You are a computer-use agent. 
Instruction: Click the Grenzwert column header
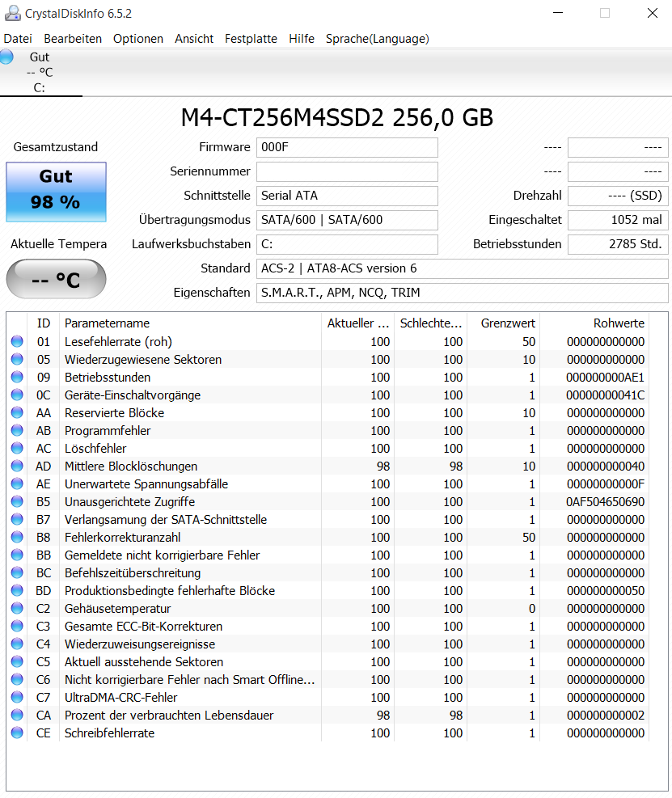tap(504, 323)
